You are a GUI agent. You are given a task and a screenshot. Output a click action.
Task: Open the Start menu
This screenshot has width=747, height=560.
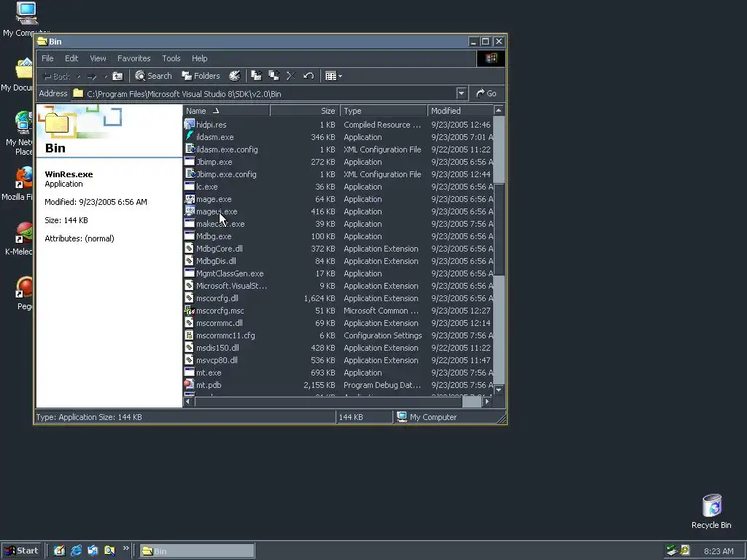[x=22, y=551]
